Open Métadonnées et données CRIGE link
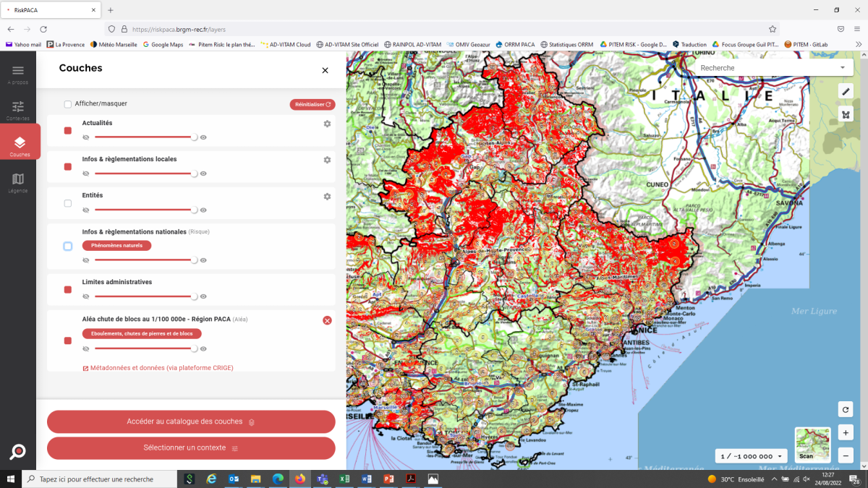The width and height of the screenshot is (868, 488). tap(158, 368)
